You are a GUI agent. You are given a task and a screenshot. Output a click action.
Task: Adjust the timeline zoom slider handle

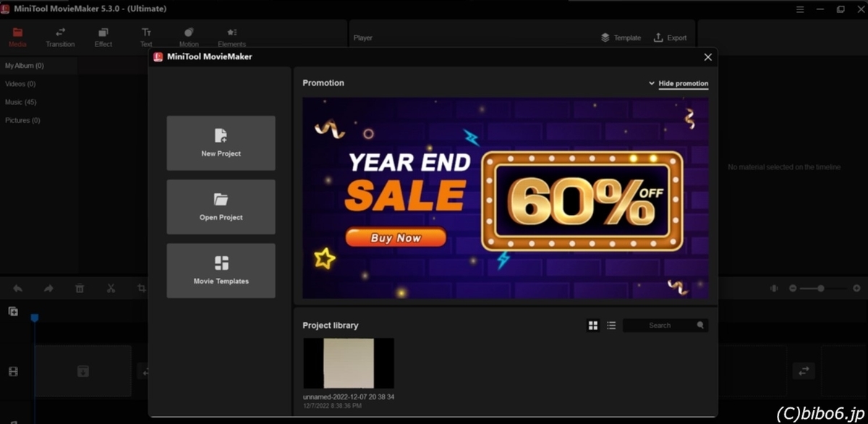click(821, 288)
